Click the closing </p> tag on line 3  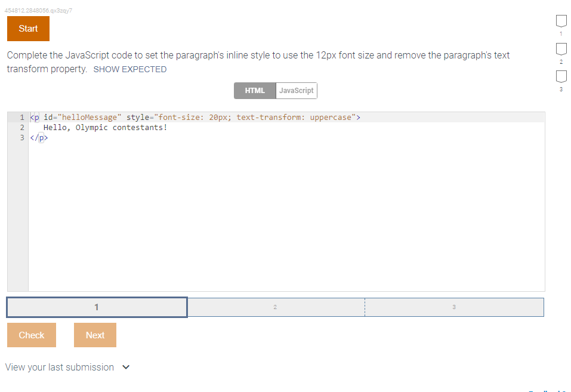(39, 137)
